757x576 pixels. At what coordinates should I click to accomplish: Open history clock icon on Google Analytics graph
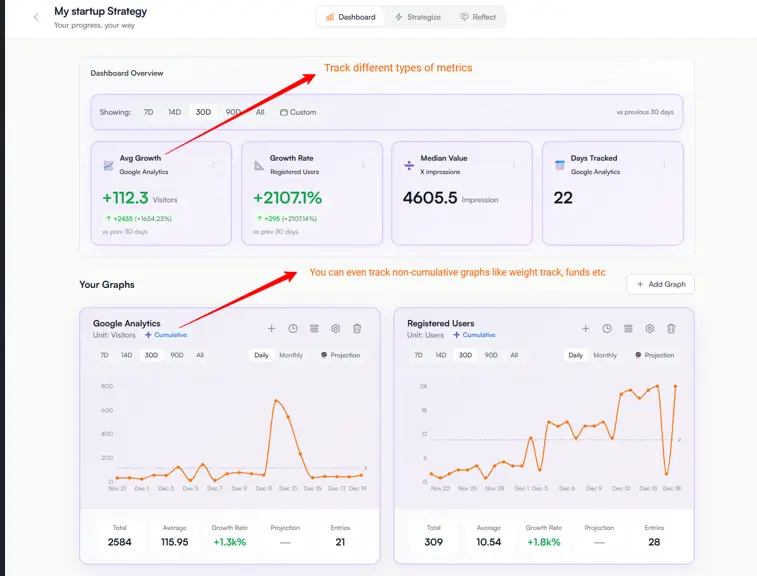click(x=293, y=328)
